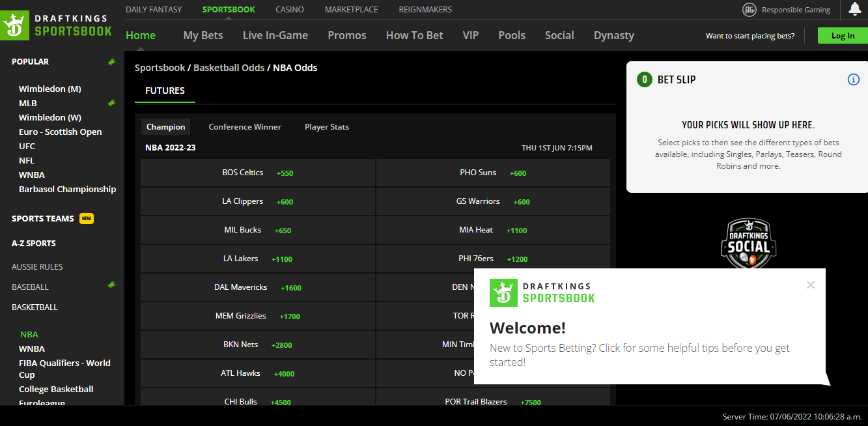Switch to Daily Fantasy product
Screen dimensions: 868x426
pos(154,10)
